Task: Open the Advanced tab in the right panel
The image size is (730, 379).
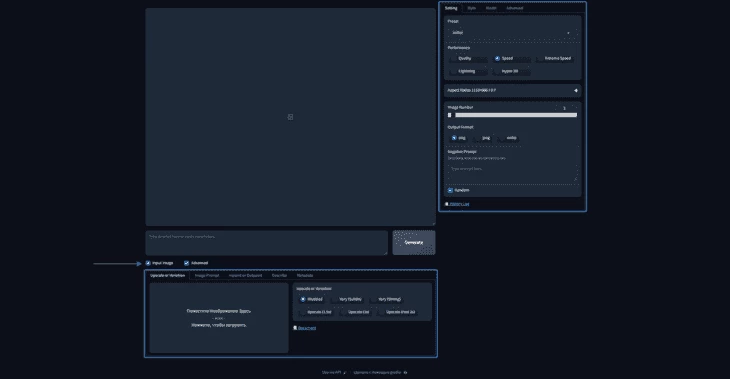Action: [x=514, y=8]
